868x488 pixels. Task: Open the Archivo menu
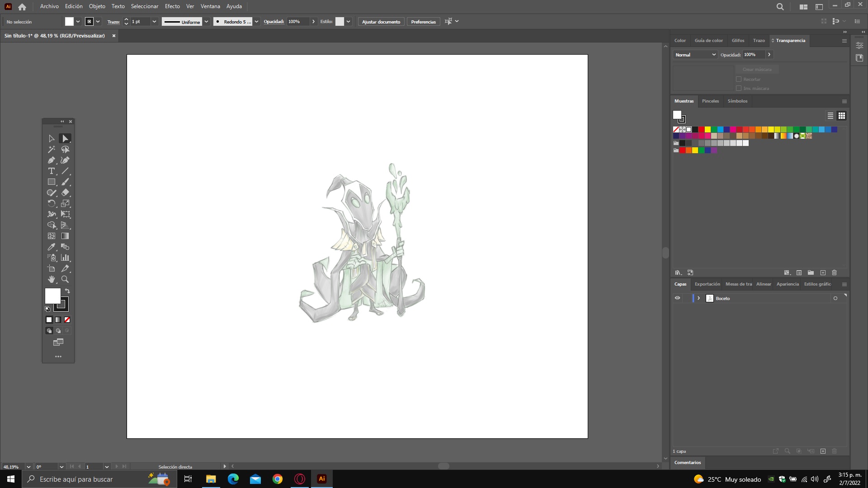pos(49,6)
